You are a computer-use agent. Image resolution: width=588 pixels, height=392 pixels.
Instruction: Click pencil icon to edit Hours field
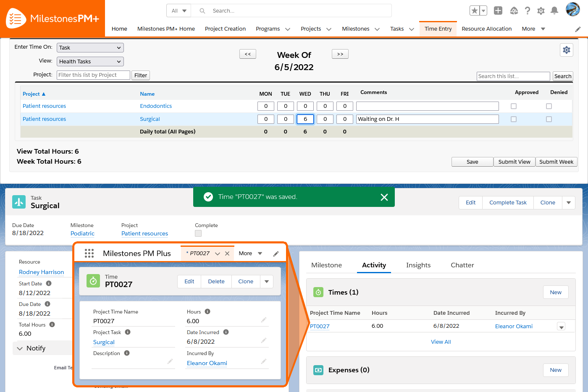coord(264,320)
